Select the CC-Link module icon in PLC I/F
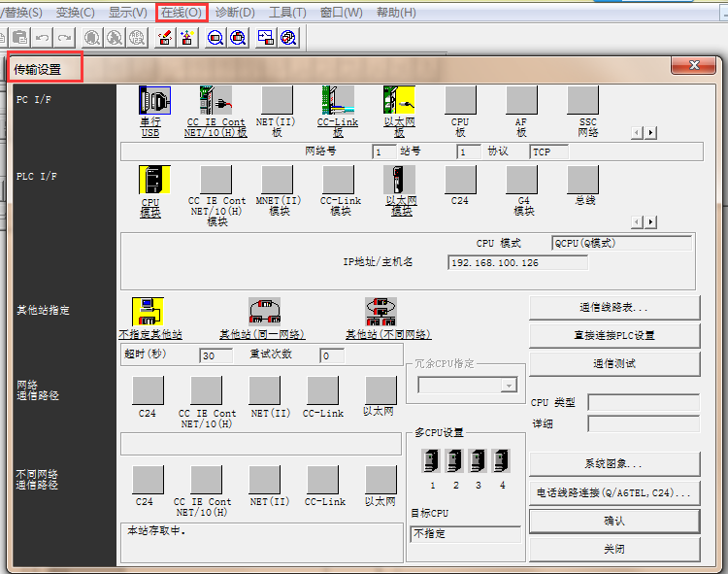This screenshot has height=574, width=728. click(x=338, y=180)
